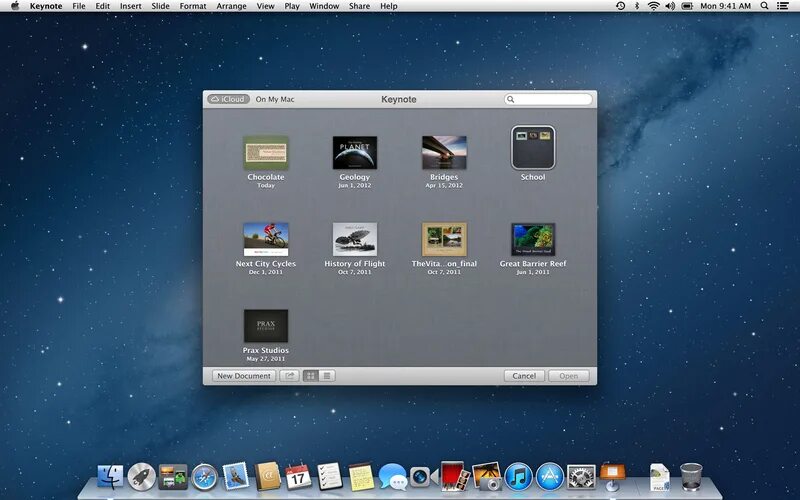This screenshot has height=500, width=800.
Task: Open Contacts from the Dock
Action: click(267, 476)
